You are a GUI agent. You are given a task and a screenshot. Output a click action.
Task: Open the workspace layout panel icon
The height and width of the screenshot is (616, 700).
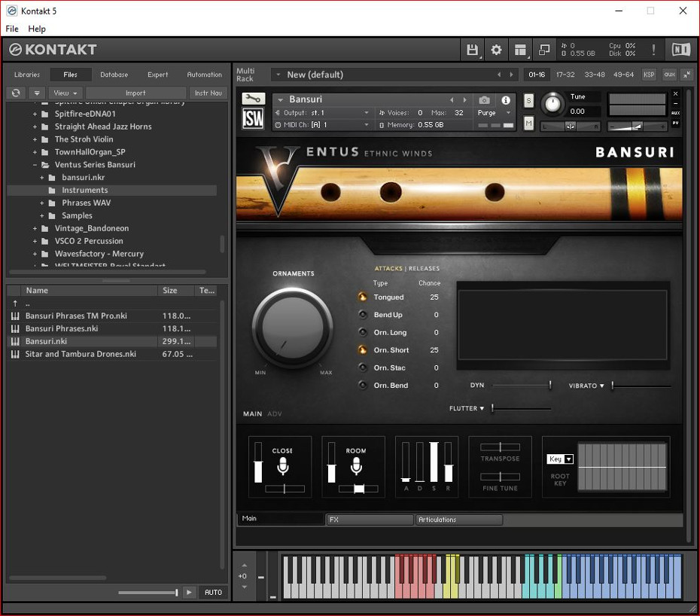click(x=520, y=50)
